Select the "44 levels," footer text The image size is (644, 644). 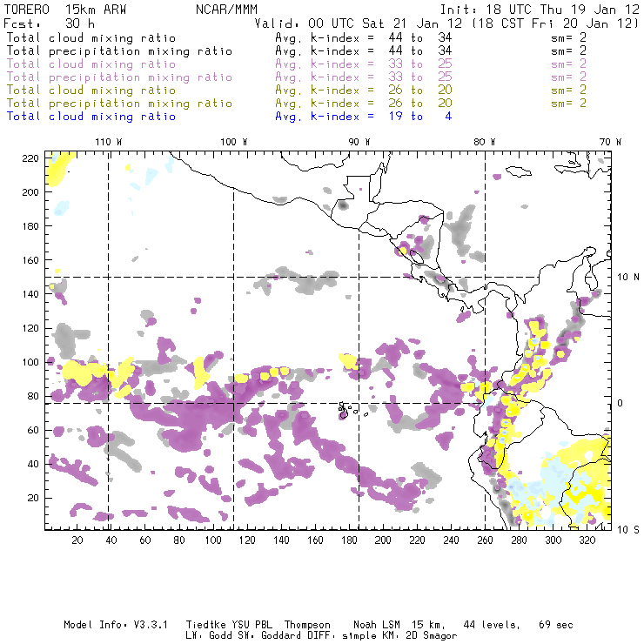pyautogui.click(x=492, y=625)
